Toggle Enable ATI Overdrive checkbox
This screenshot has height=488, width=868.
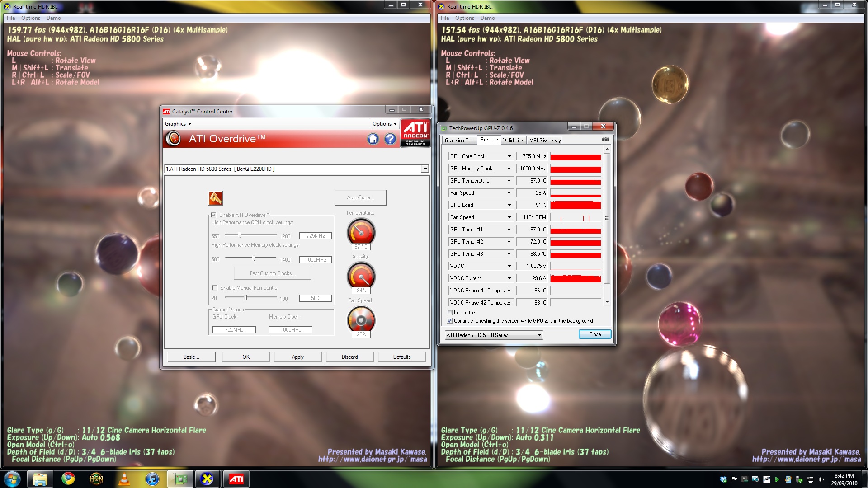213,215
